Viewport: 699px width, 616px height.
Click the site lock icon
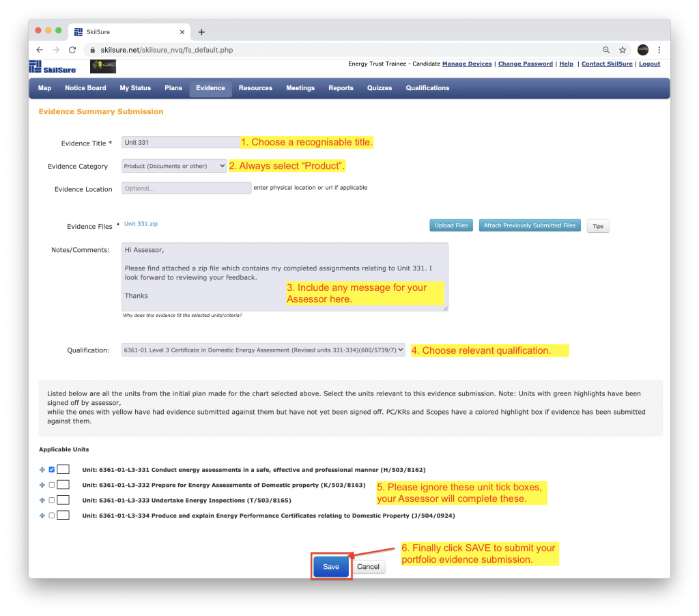tap(93, 50)
